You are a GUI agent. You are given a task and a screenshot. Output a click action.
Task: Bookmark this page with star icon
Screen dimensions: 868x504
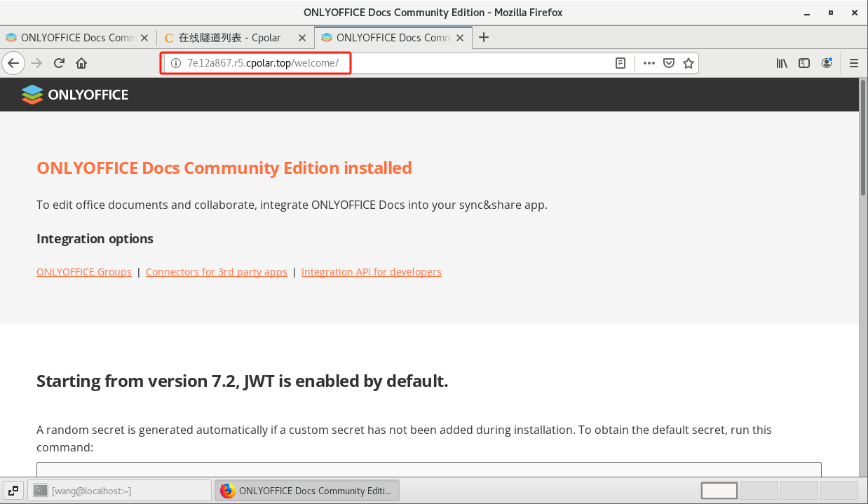pos(689,63)
